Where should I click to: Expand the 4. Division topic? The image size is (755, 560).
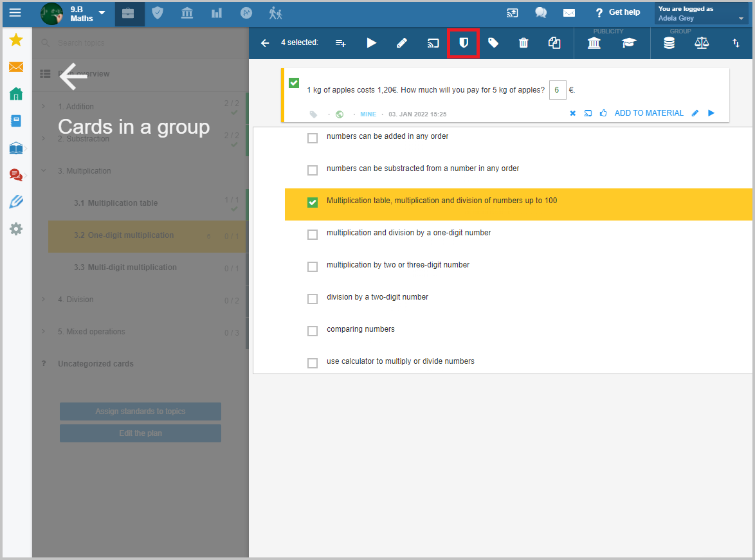click(x=43, y=300)
